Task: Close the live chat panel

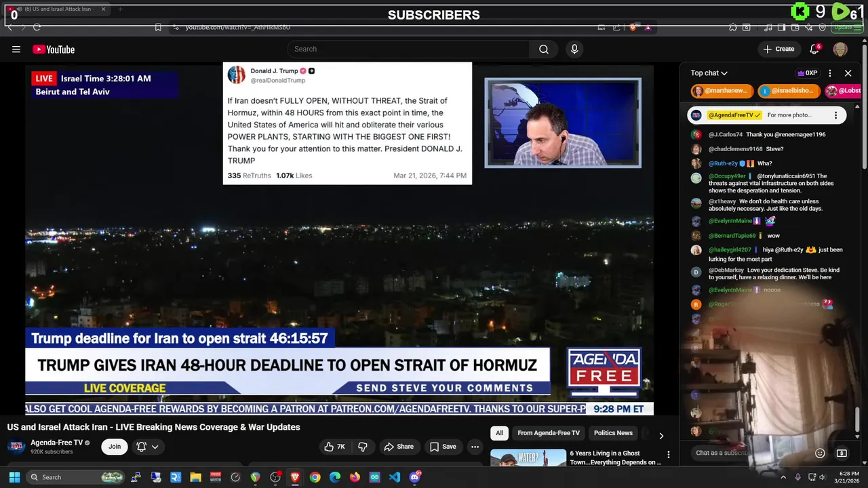Action: pyautogui.click(x=848, y=73)
